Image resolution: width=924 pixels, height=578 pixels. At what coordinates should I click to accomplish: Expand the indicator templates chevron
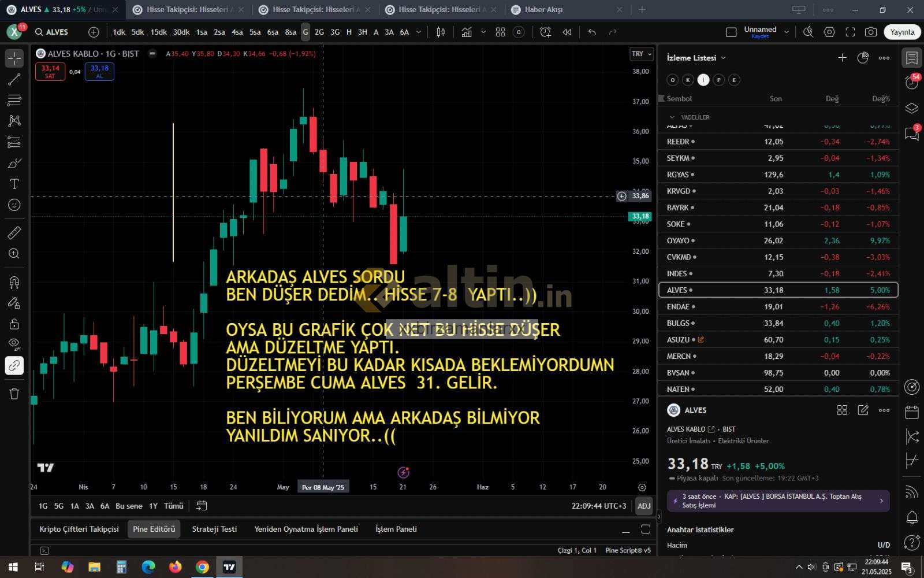(x=483, y=32)
